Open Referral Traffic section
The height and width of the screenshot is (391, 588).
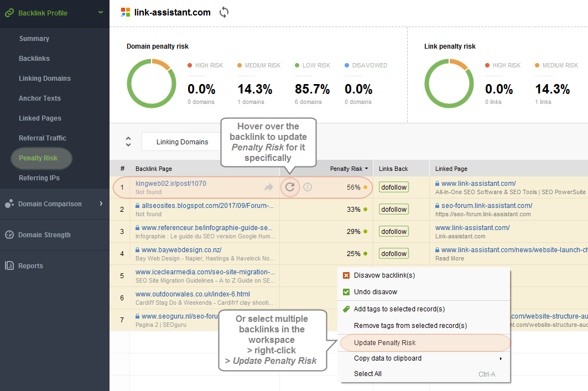[43, 138]
